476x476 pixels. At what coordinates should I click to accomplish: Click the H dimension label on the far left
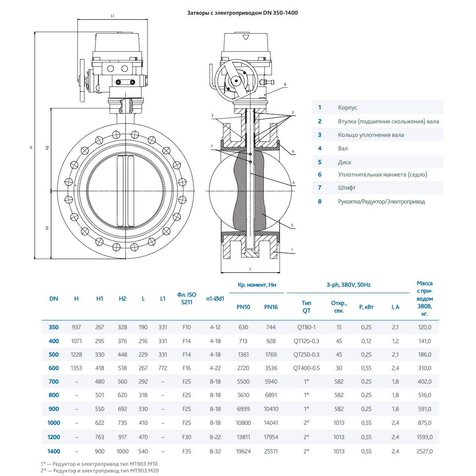coord(31,147)
